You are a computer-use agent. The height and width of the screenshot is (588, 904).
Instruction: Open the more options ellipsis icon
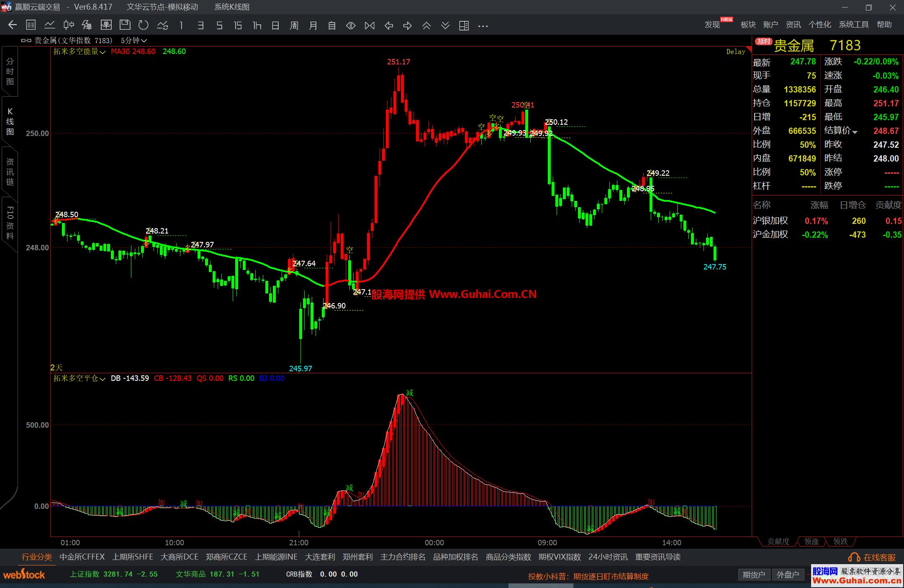(x=483, y=26)
